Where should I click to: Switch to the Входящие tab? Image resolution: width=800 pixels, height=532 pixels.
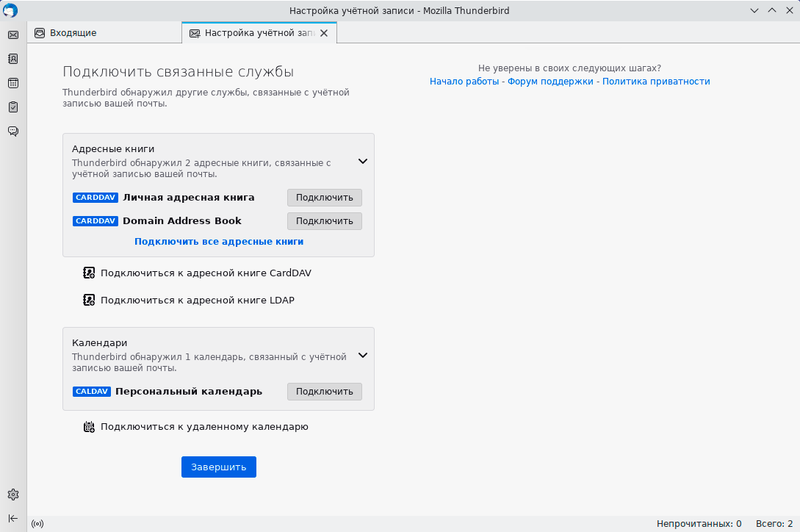104,32
